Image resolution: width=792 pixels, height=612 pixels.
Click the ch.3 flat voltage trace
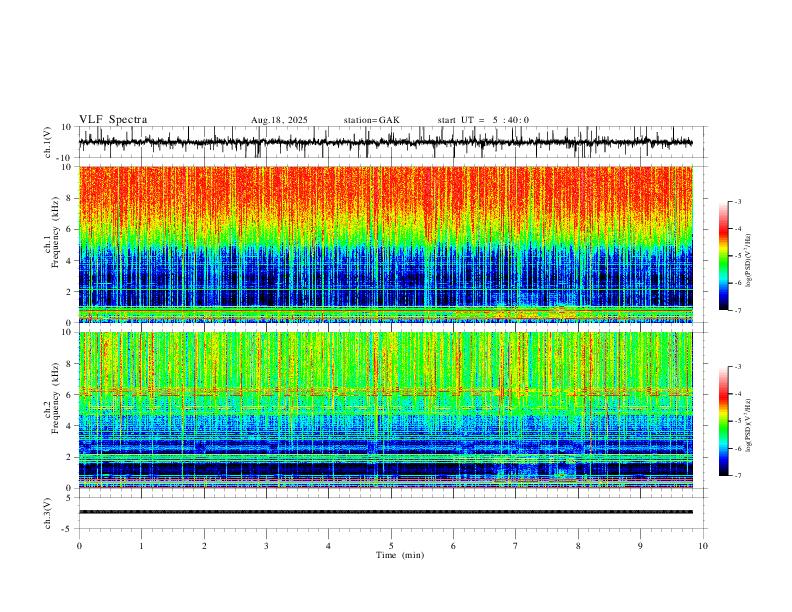click(386, 512)
